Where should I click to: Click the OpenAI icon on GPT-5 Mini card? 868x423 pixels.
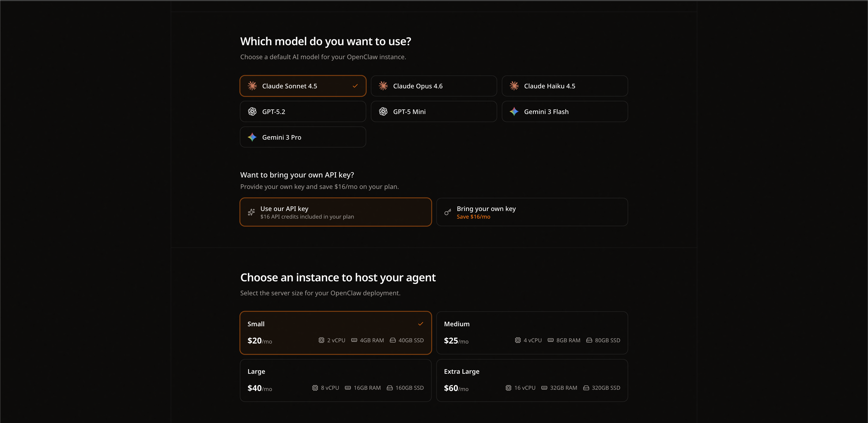pyautogui.click(x=383, y=111)
